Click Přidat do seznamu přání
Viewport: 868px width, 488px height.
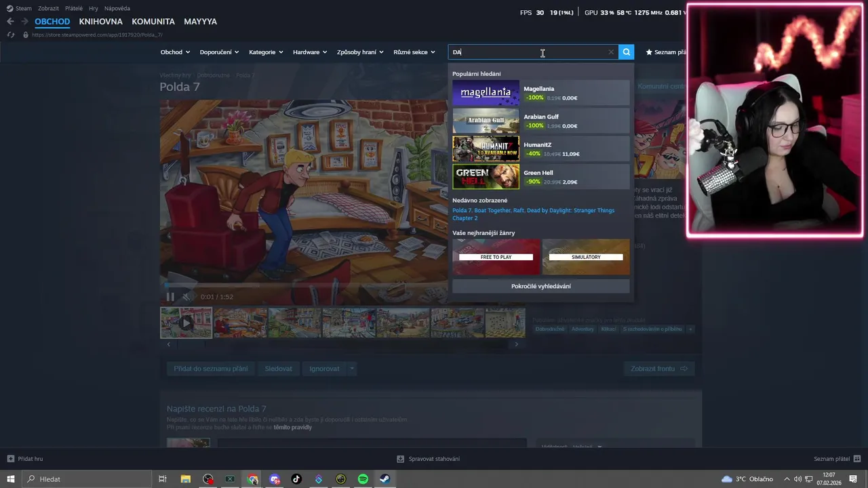[x=211, y=369]
